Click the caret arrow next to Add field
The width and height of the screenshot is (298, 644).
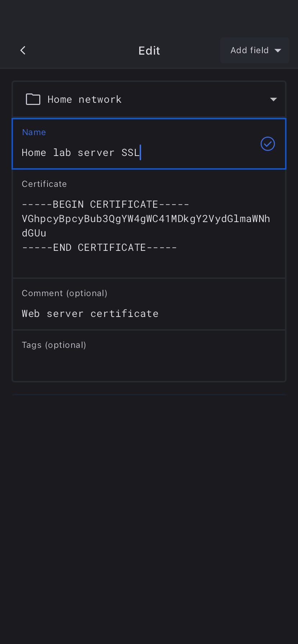coord(278,51)
